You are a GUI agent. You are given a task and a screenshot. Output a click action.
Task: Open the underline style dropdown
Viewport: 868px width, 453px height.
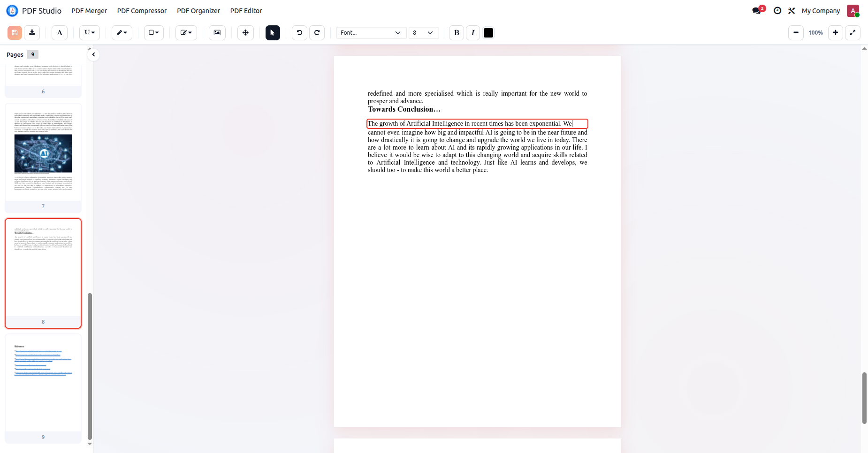(x=89, y=33)
